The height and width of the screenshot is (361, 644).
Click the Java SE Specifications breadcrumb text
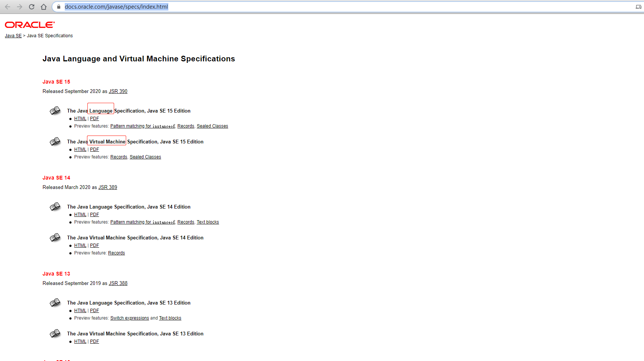click(x=50, y=36)
